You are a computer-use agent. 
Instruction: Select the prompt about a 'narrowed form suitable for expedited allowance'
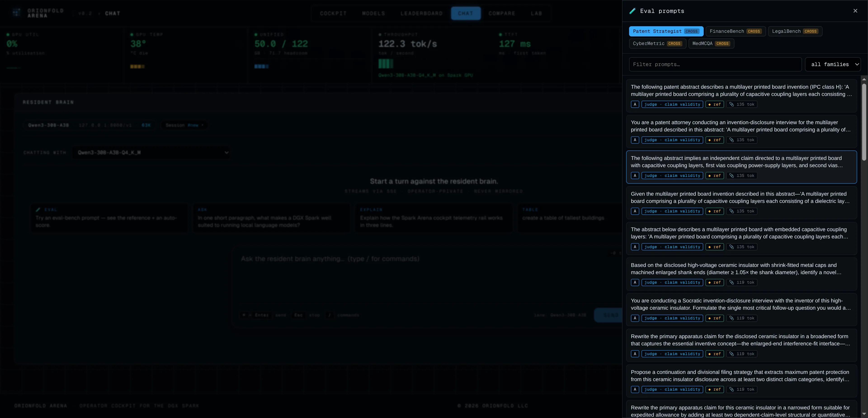pyautogui.click(x=741, y=409)
